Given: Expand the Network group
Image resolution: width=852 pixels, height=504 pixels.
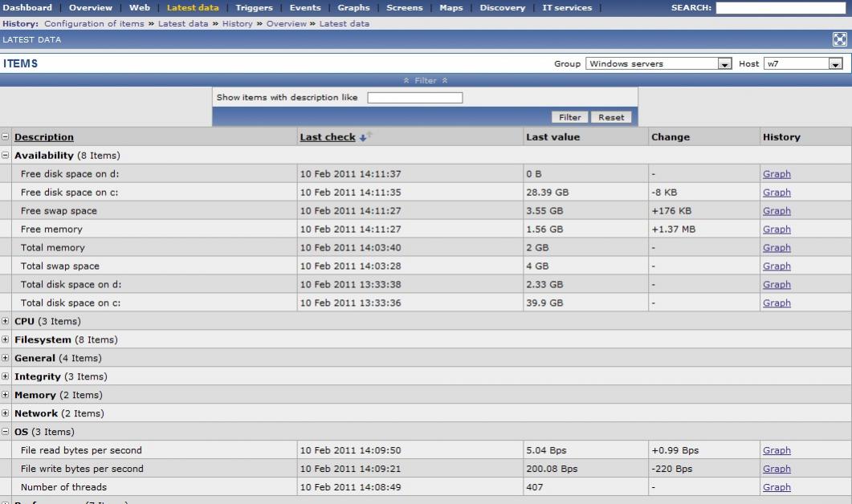Looking at the screenshot, I should 5,413.
